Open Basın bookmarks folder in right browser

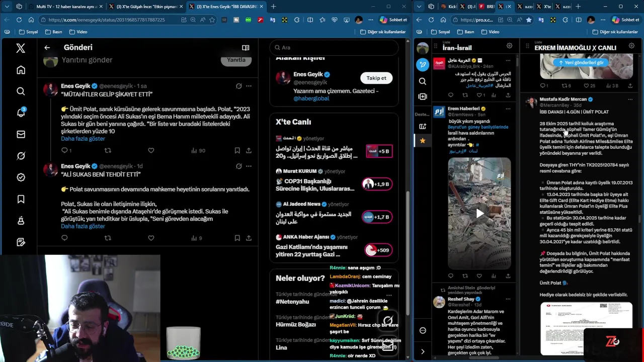pos(465,32)
